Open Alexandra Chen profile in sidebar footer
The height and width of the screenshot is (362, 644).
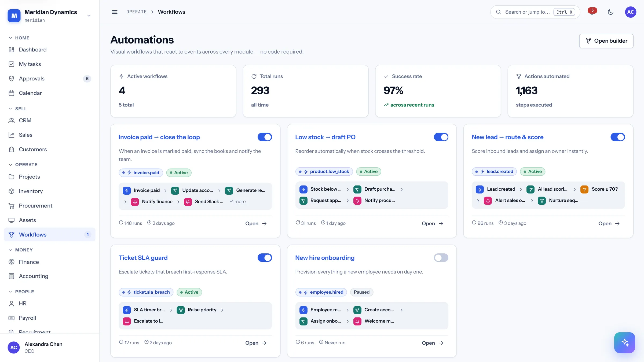point(50,348)
